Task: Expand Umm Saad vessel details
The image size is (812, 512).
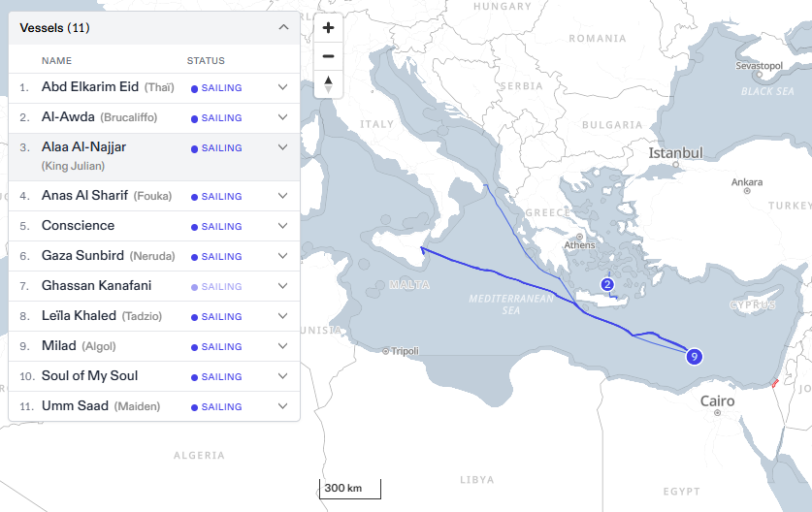Action: coord(283,406)
